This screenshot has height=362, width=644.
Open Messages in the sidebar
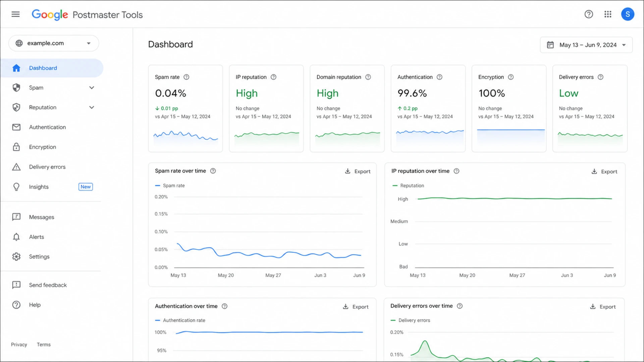(52, 217)
